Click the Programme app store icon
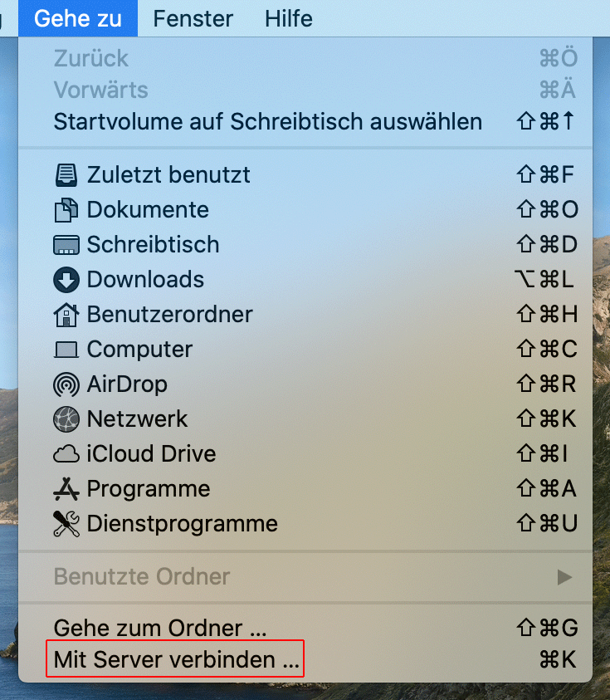 (x=66, y=489)
